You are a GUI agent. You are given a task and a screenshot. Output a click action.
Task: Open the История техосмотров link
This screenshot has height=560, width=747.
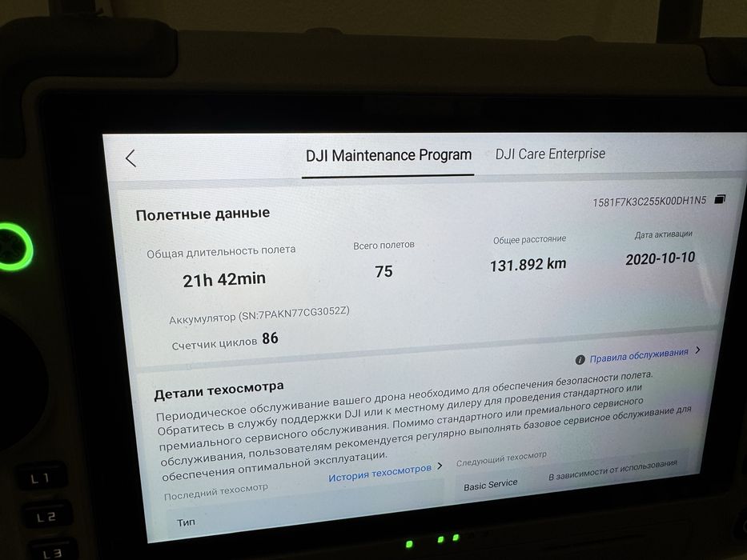point(380,472)
